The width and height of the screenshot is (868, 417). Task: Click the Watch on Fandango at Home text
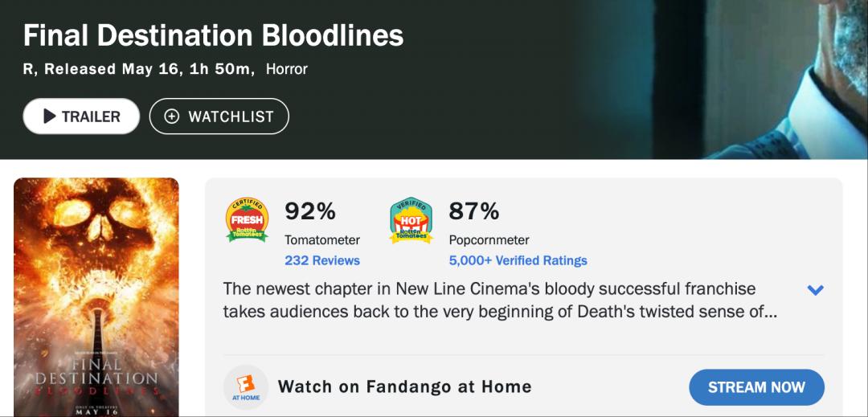click(x=404, y=387)
